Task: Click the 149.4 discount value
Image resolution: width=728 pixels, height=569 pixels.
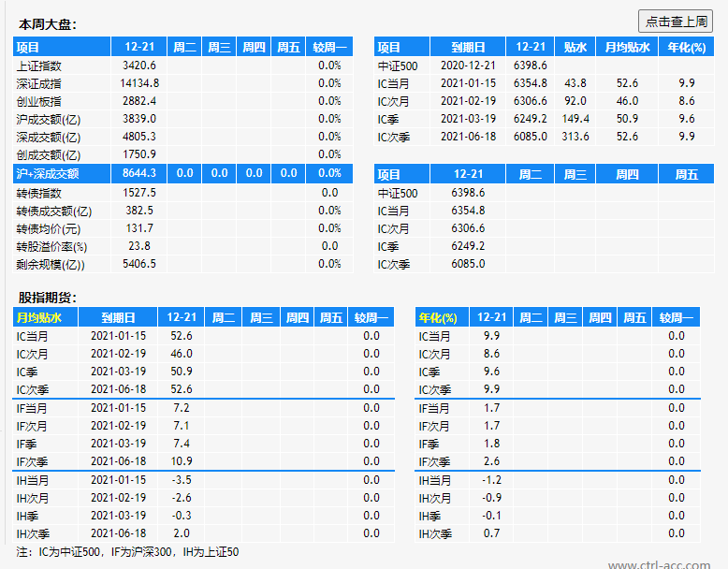Action: pyautogui.click(x=575, y=119)
